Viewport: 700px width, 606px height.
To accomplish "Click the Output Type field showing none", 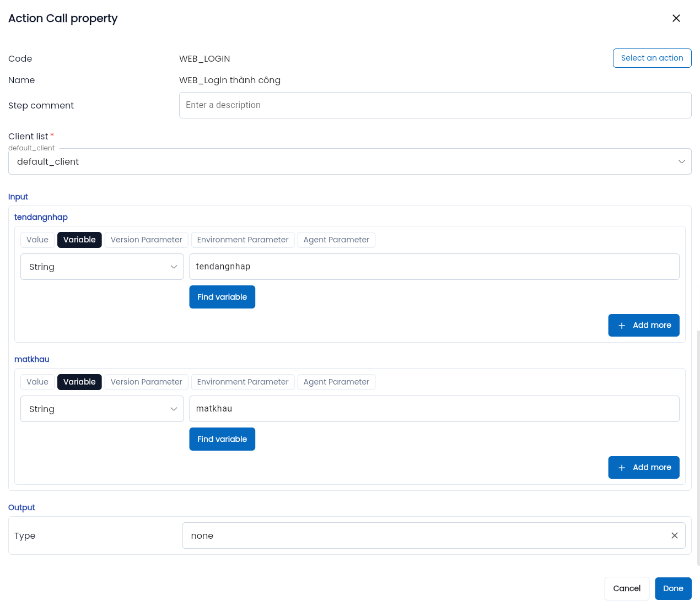I will (x=434, y=535).
